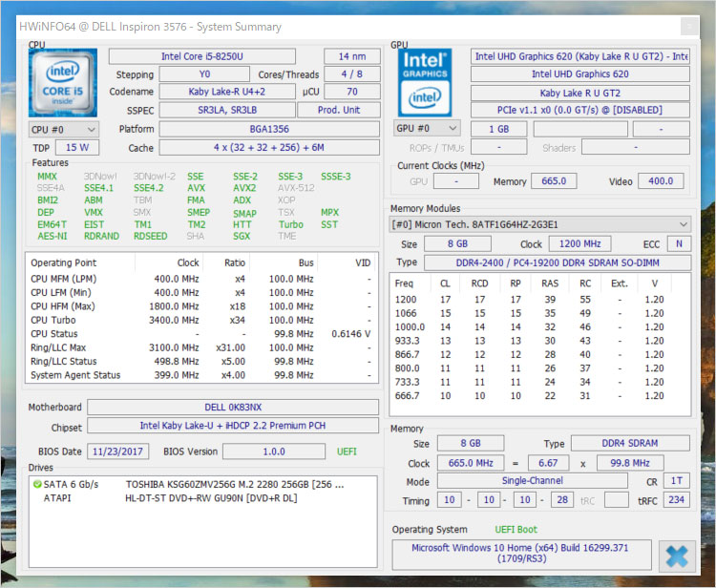Expand the Micron Tech. memory module dropdown
The width and height of the screenshot is (716, 588).
coord(539,224)
